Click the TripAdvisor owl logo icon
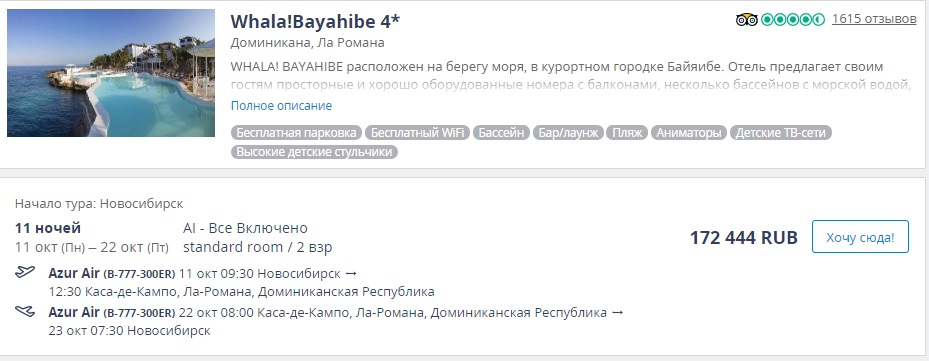The width and height of the screenshot is (929, 361). pyautogui.click(x=747, y=20)
